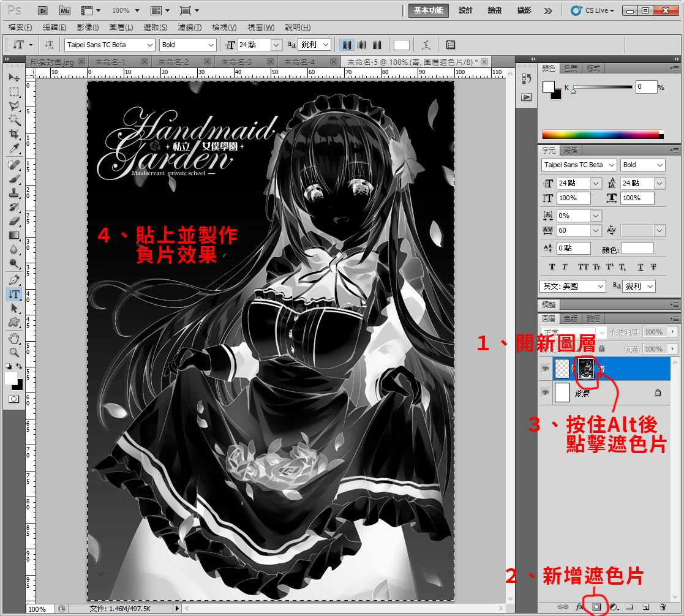Viewport: 684px width, 616px height.
Task: Select the Rectangular Marquee tool
Action: [x=14, y=92]
